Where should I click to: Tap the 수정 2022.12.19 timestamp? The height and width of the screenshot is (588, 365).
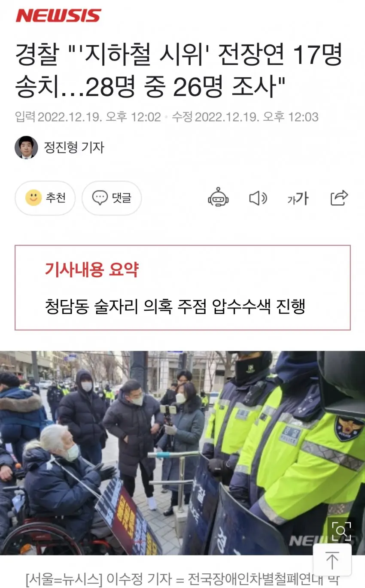point(245,117)
